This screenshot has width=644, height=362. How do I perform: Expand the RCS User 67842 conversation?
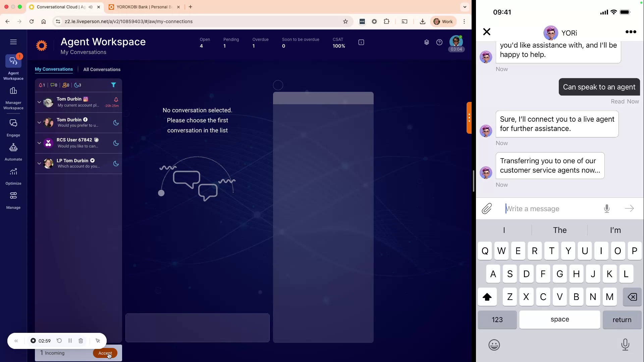click(x=39, y=143)
